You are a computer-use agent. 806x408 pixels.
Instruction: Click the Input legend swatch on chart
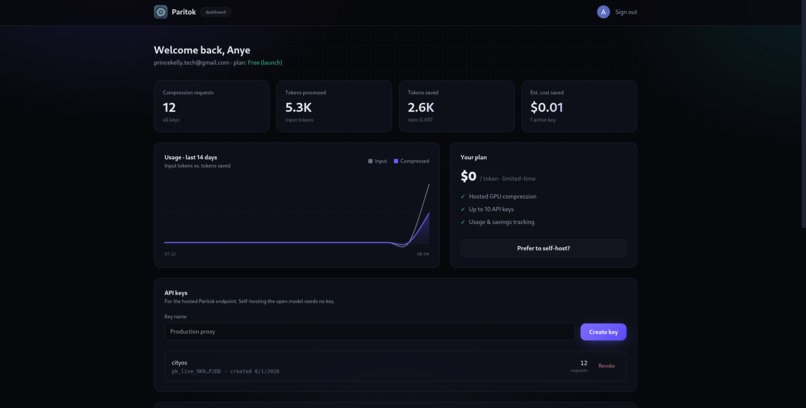coord(370,161)
